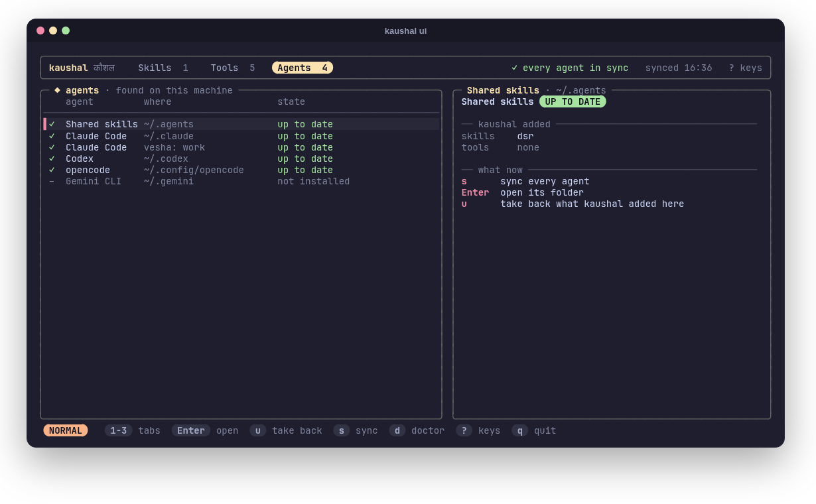The image size is (816, 504).
Task: Close the kaushal ui window
Action: click(40, 31)
